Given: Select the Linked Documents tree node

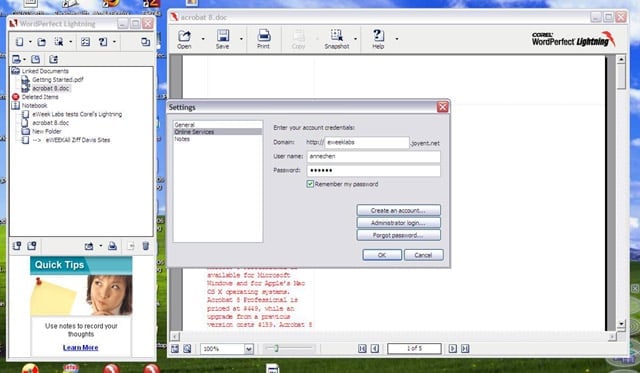Looking at the screenshot, I should tap(45, 71).
